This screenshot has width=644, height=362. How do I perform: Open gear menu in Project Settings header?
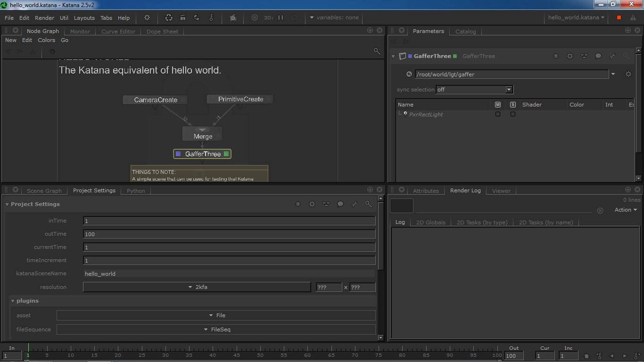click(312, 204)
